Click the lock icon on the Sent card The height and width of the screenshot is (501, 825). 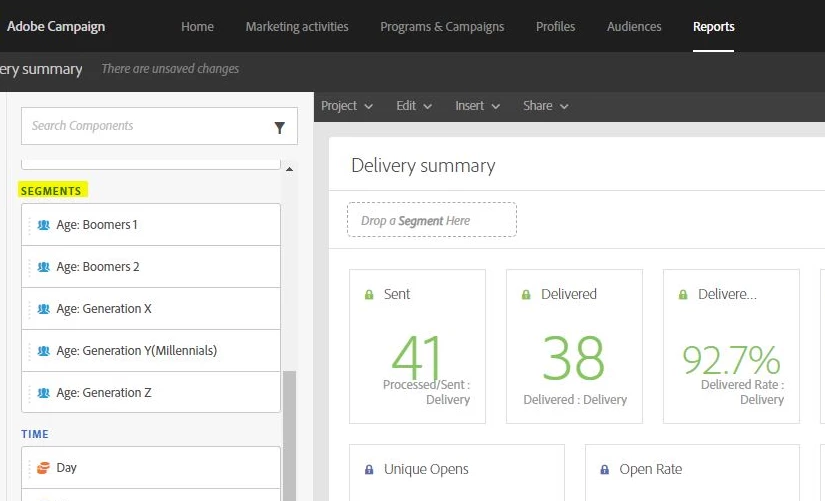[369, 294]
